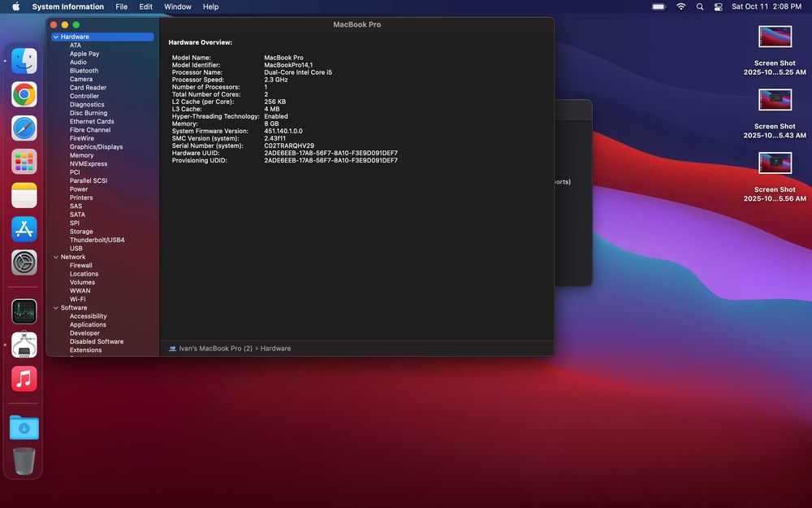The width and height of the screenshot is (812, 508).
Task: Collapse the Hardware section chevron
Action: coord(55,37)
